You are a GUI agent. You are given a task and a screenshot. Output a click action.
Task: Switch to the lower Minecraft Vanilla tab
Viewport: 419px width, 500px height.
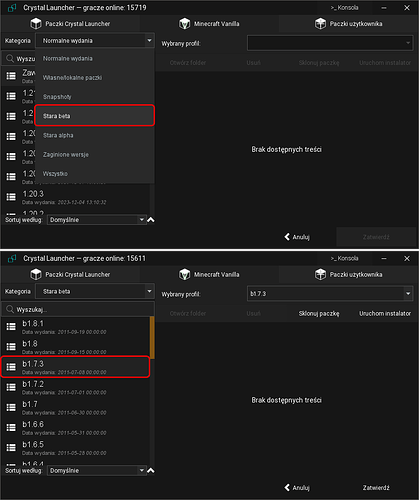pyautogui.click(x=209, y=275)
